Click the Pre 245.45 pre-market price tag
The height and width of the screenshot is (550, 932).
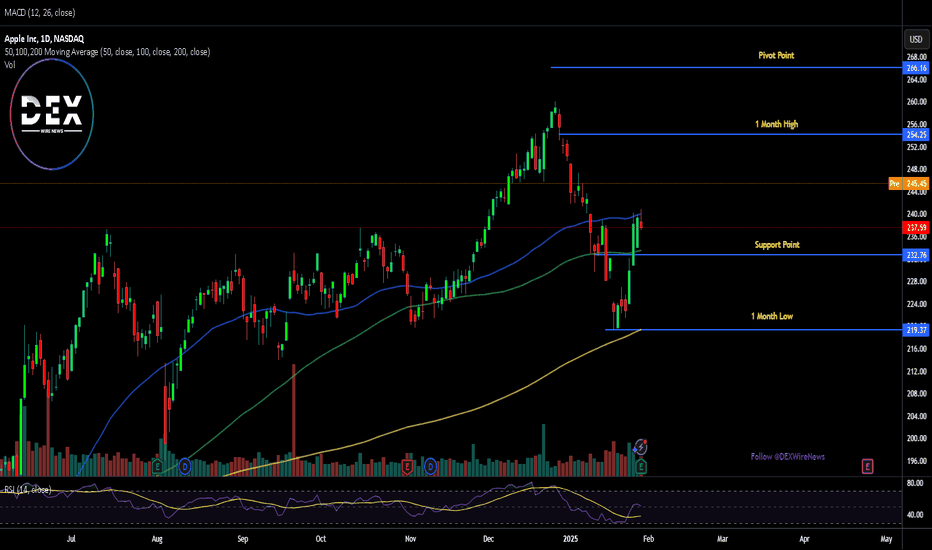pos(908,184)
